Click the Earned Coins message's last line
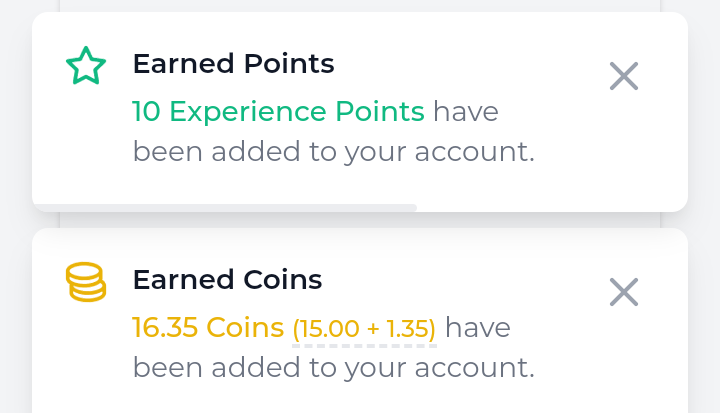Screen dimensions: 720x413 click(333, 367)
